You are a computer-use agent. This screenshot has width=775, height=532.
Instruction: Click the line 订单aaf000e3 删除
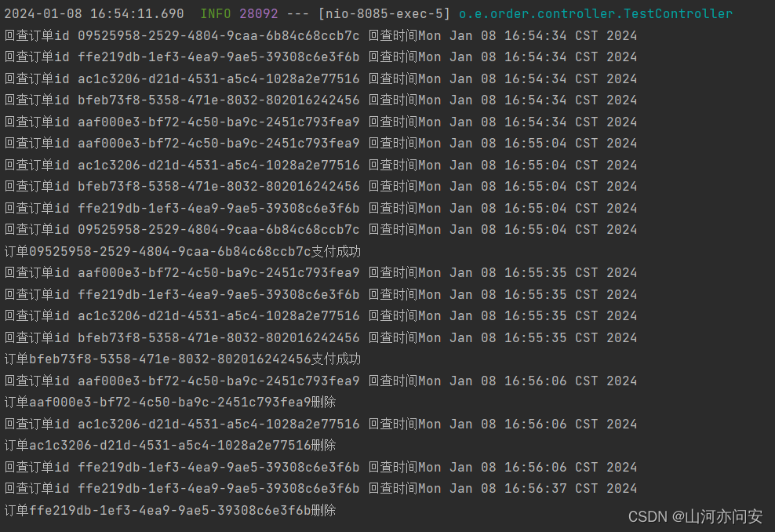[170, 402]
